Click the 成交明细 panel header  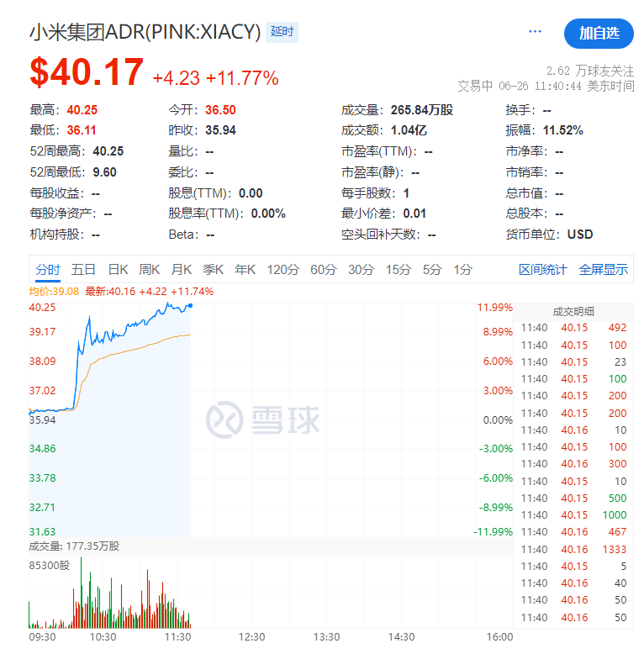(573, 312)
